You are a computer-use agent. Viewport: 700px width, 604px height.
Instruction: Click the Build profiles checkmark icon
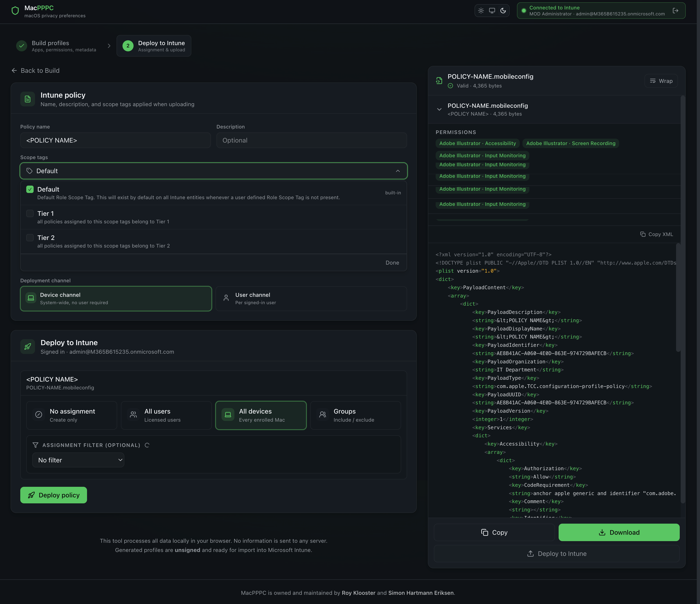[22, 46]
